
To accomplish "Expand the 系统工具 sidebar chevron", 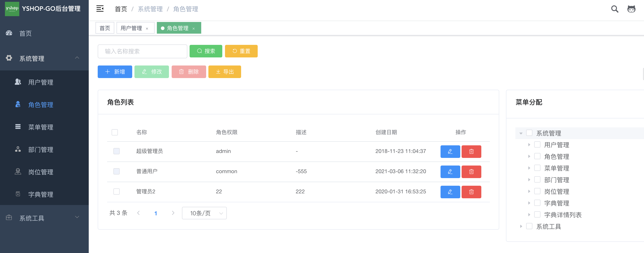I will point(77,217).
